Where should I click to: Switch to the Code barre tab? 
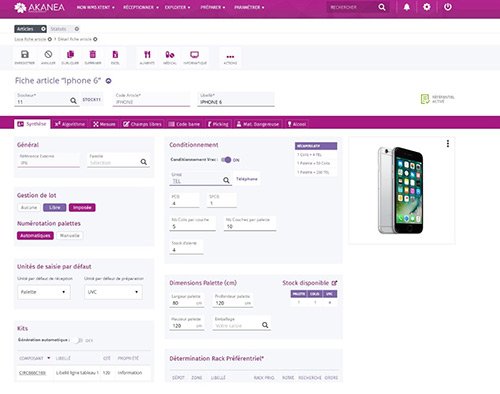pos(184,124)
